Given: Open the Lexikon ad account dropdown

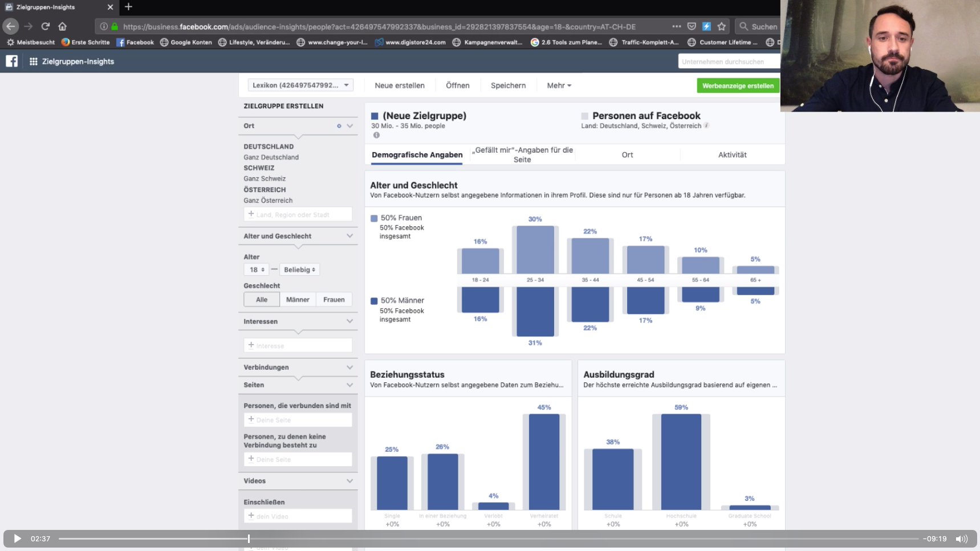Looking at the screenshot, I should (x=300, y=85).
